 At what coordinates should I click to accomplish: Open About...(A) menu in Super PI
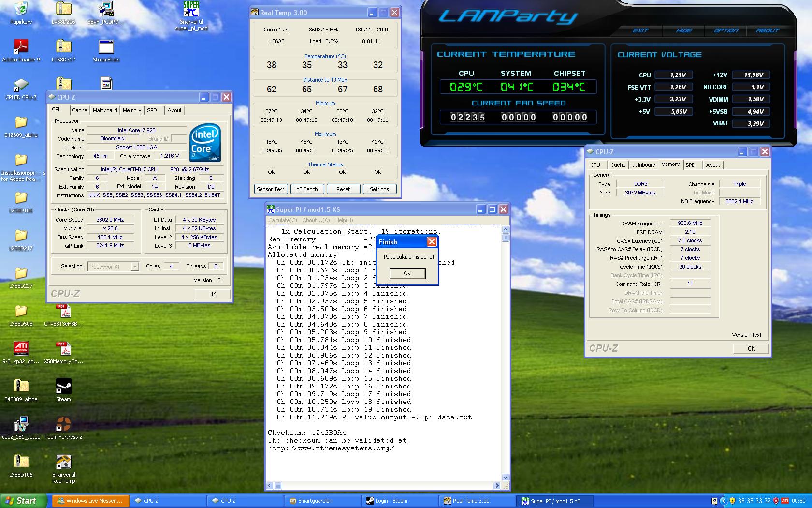(x=316, y=220)
